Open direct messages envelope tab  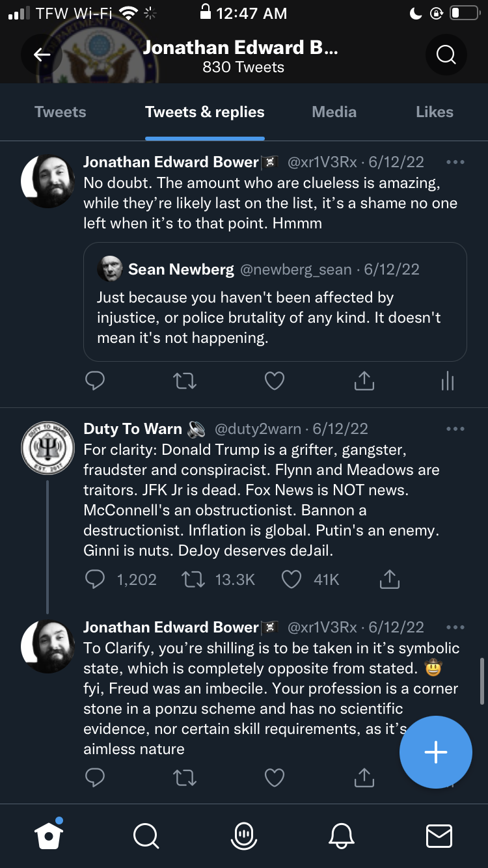[439, 835]
